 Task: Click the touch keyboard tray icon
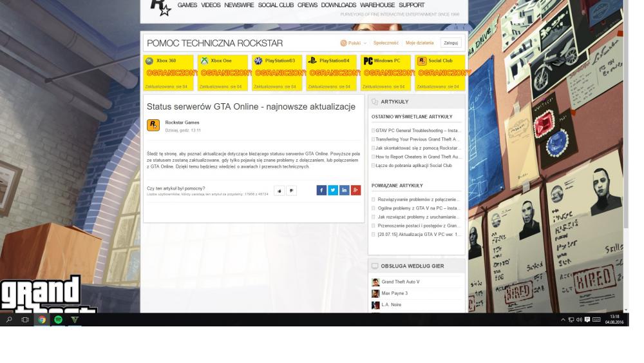tap(596, 319)
